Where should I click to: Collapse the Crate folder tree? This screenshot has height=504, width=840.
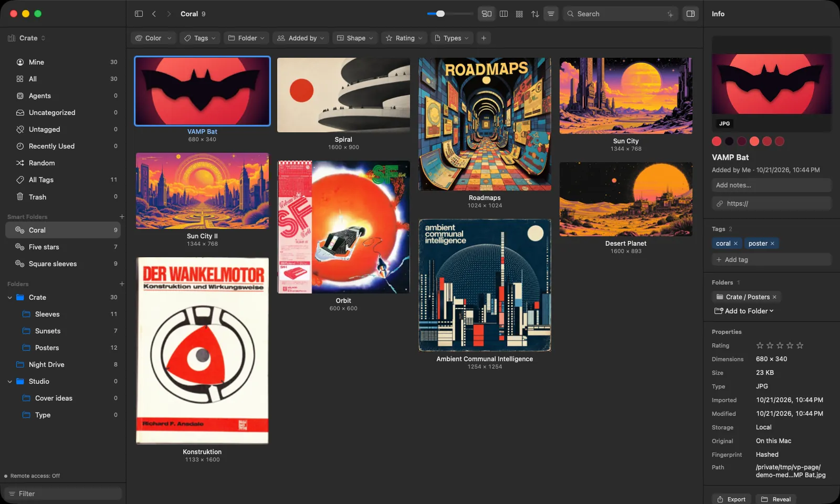tap(9, 297)
